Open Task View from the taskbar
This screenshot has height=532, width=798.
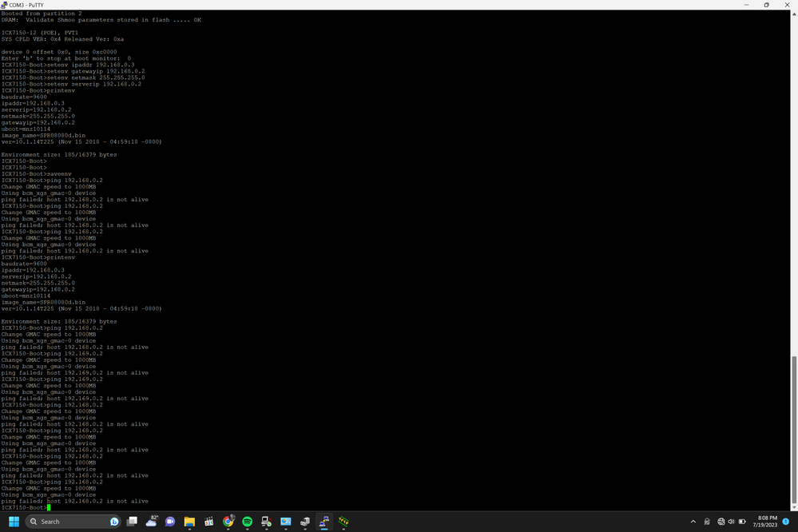(132, 522)
